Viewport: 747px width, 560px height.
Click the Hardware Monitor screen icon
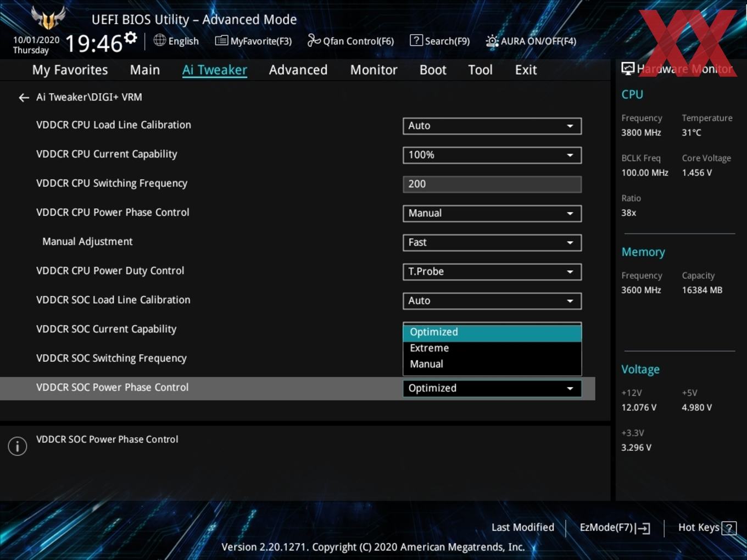[x=628, y=69]
